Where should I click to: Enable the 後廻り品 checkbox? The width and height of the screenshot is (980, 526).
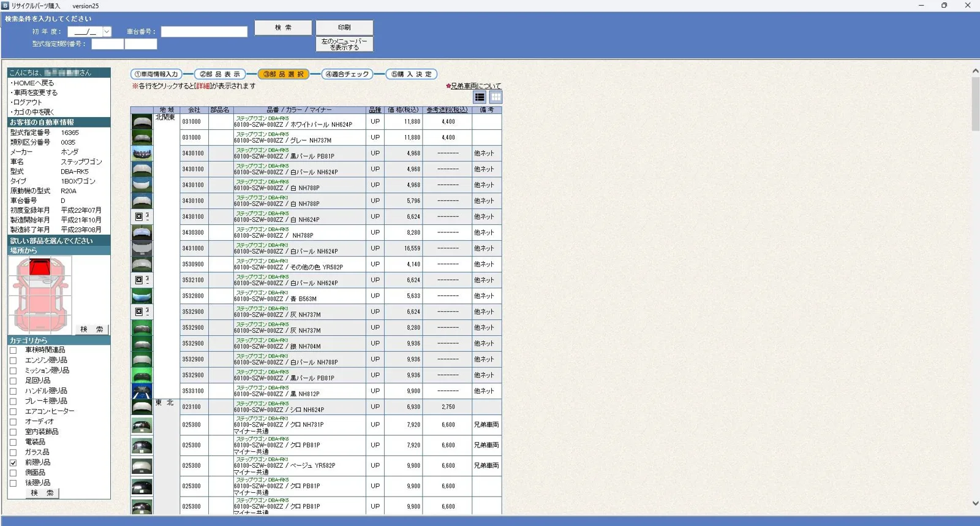pos(13,483)
